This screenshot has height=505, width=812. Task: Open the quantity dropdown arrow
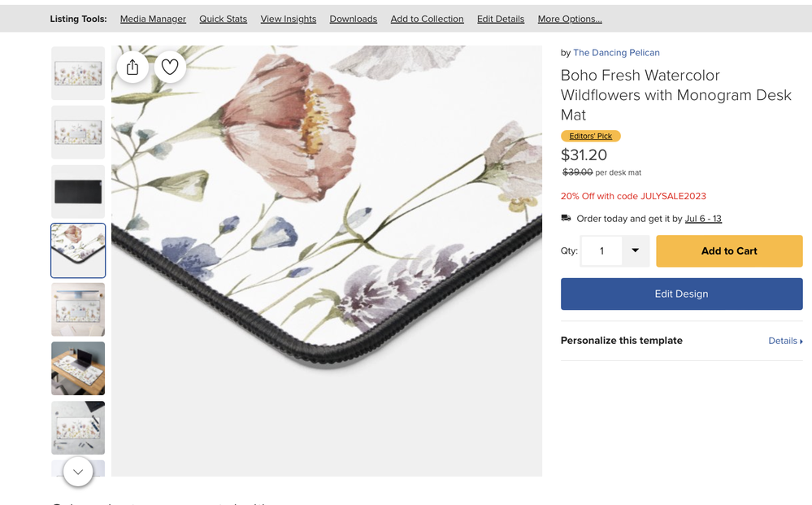636,250
